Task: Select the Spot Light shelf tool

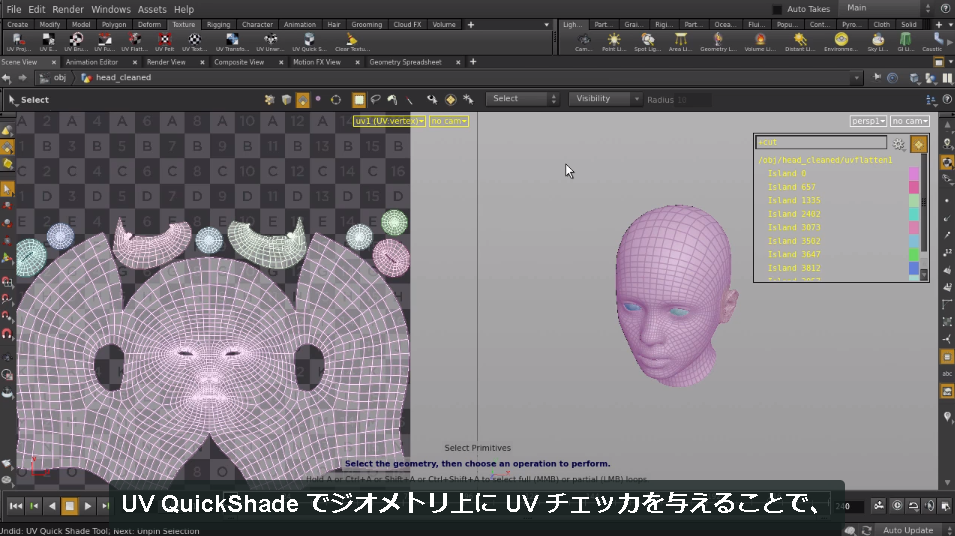Action: [647, 42]
